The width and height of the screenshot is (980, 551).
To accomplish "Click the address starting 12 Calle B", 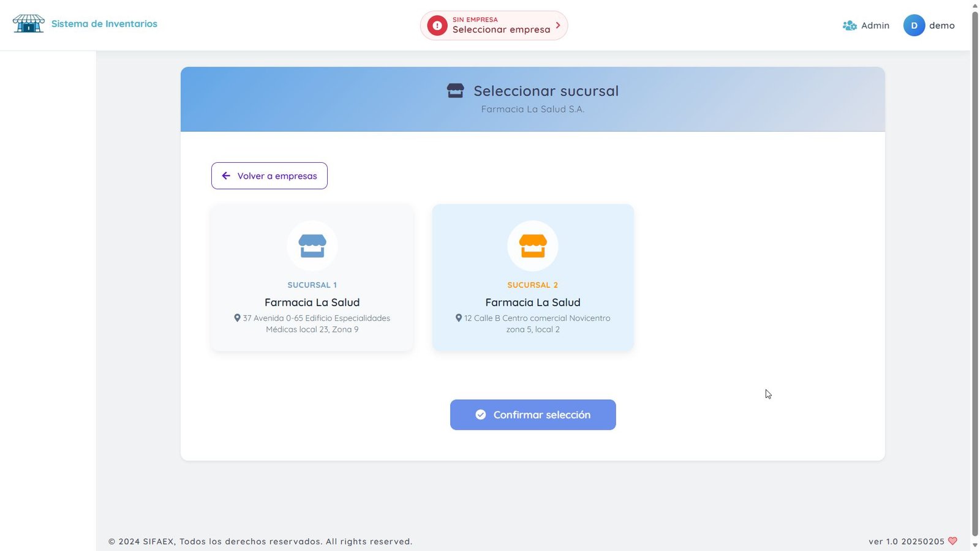I will (x=533, y=323).
